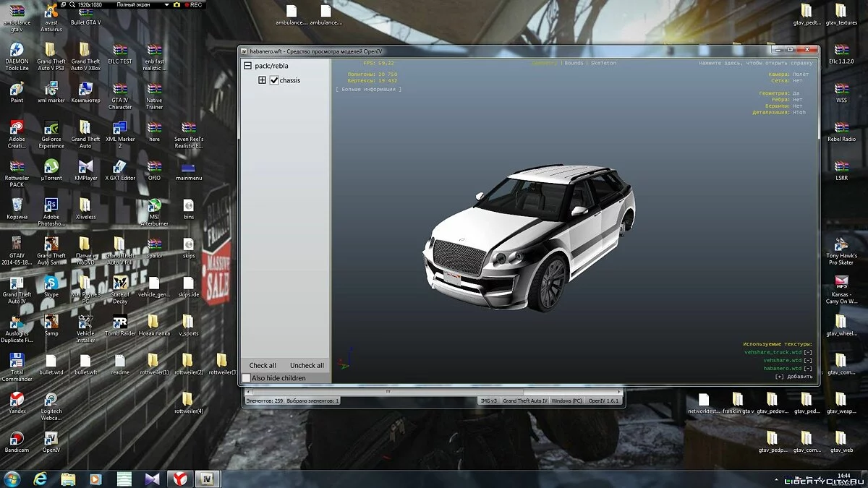This screenshot has height=488, width=868.
Task: Switch to the Bounds view tab
Action: 574,63
